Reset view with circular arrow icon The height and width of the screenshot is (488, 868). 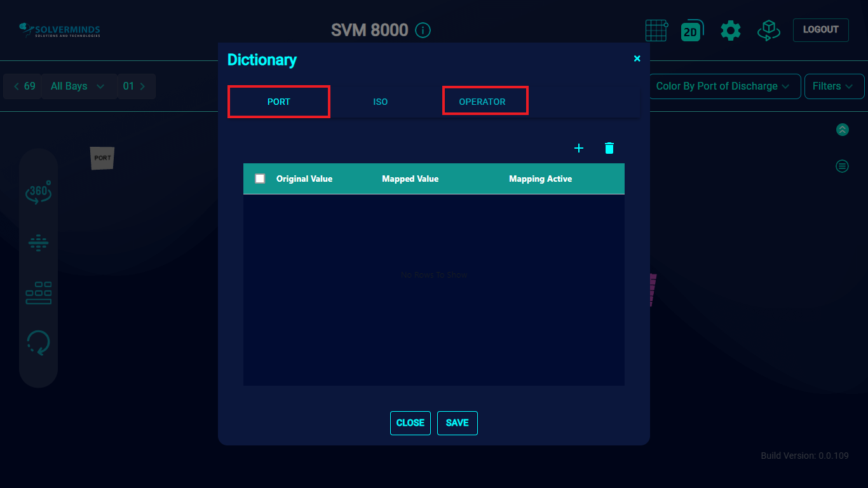39,343
